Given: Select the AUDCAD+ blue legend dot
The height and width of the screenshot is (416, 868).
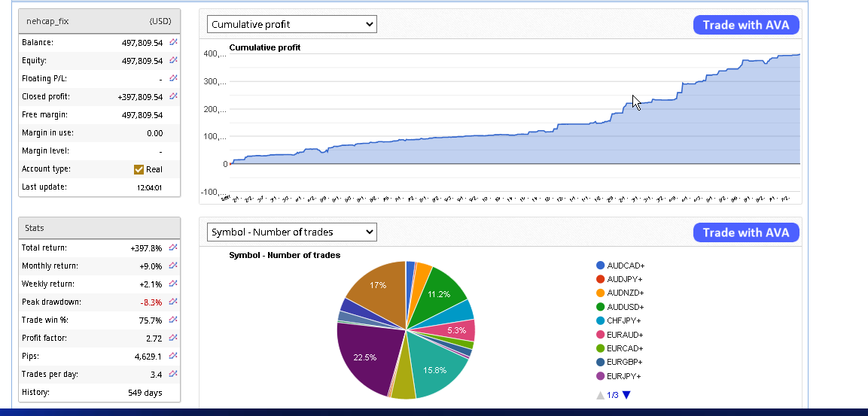Looking at the screenshot, I should (601, 266).
